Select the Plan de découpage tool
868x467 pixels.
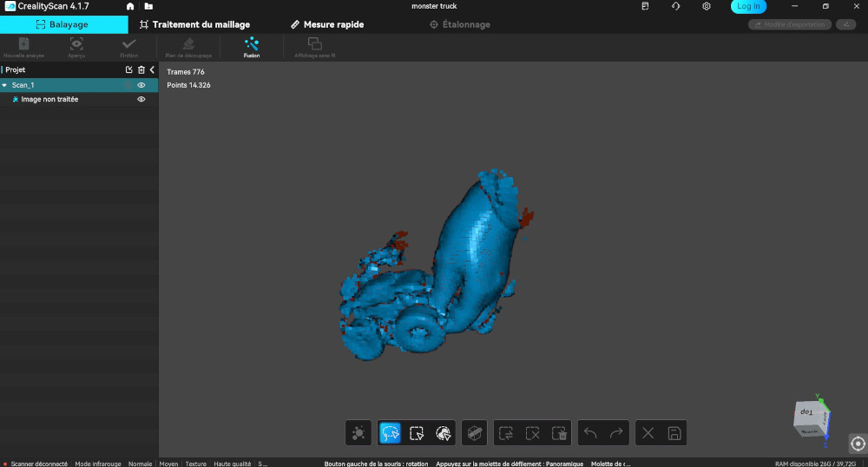point(188,43)
